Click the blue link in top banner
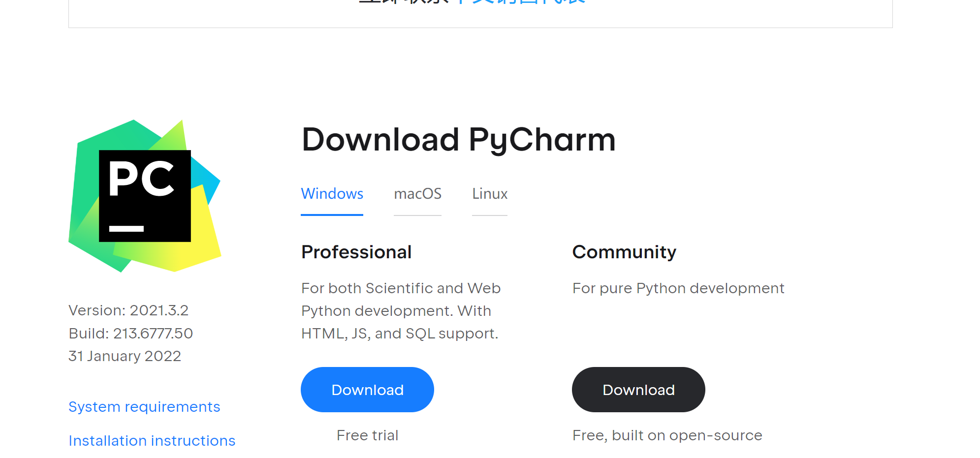Viewport: 980px width, 458px height. click(x=522, y=2)
